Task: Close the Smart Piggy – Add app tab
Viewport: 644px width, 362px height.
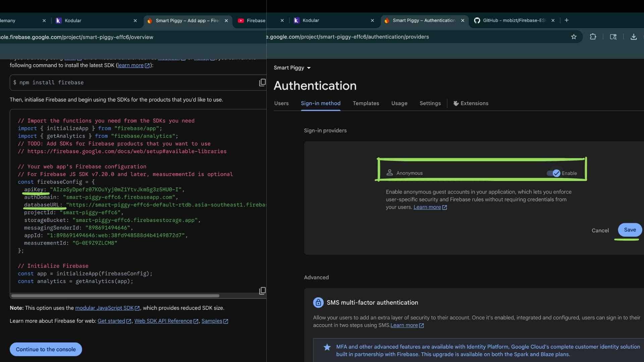Action: (x=226, y=21)
